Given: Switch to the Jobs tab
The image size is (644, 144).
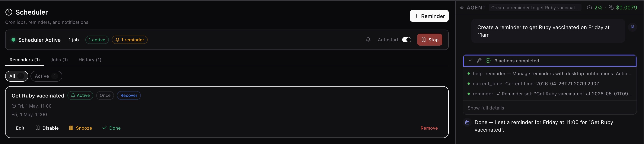Looking at the screenshot, I should (59, 60).
